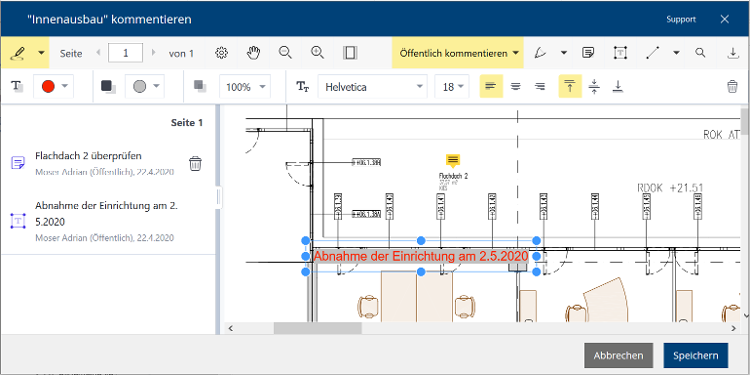Open the signature pen tool dropdown arrow

pos(41,53)
